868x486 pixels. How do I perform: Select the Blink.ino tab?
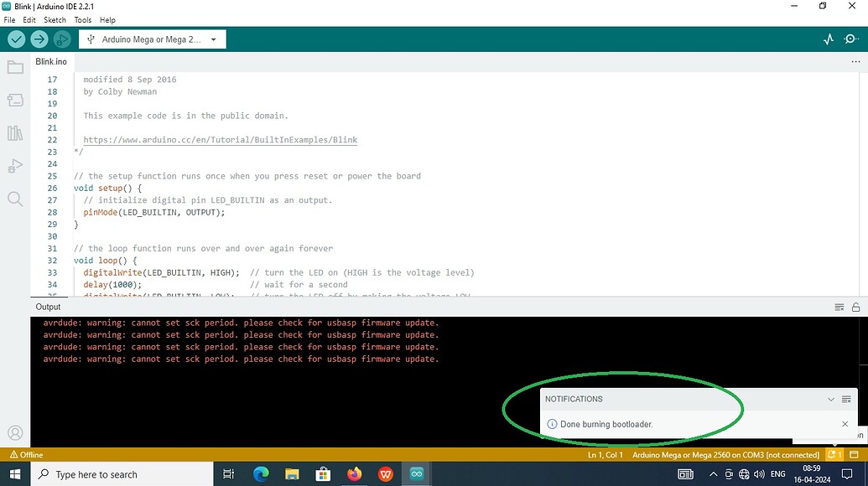pyautogui.click(x=51, y=62)
